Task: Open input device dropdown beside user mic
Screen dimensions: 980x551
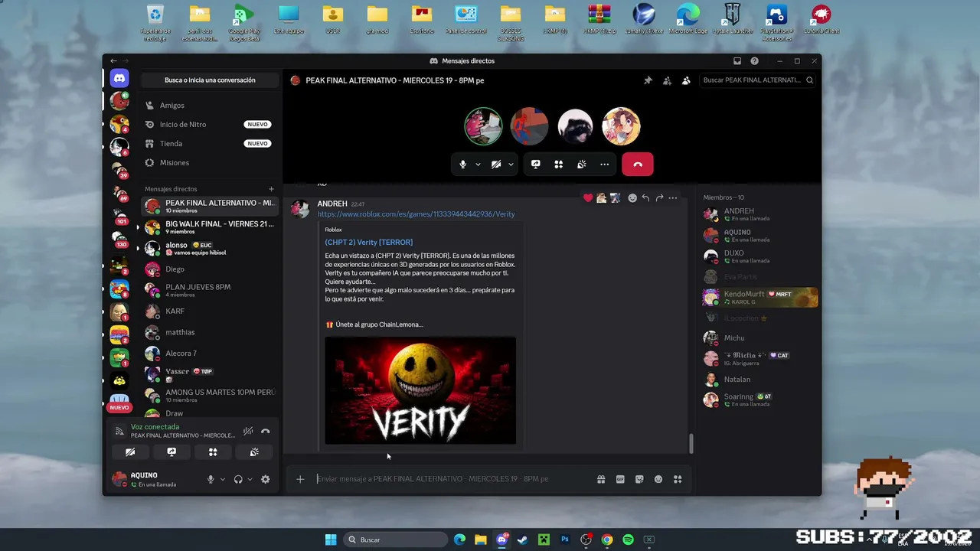Action: [223, 479]
